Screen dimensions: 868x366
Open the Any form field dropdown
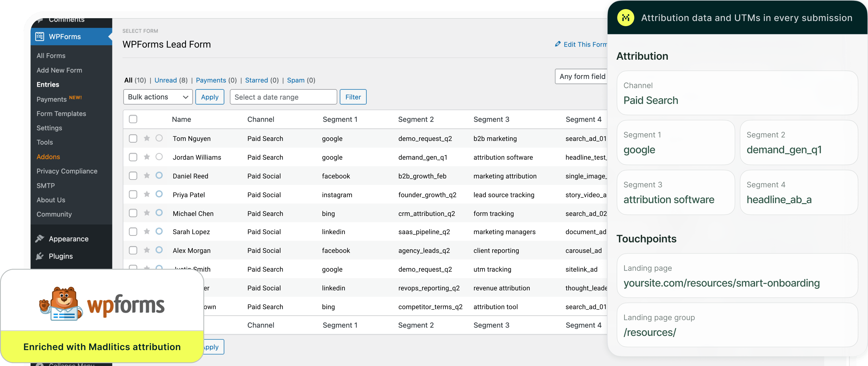point(581,76)
